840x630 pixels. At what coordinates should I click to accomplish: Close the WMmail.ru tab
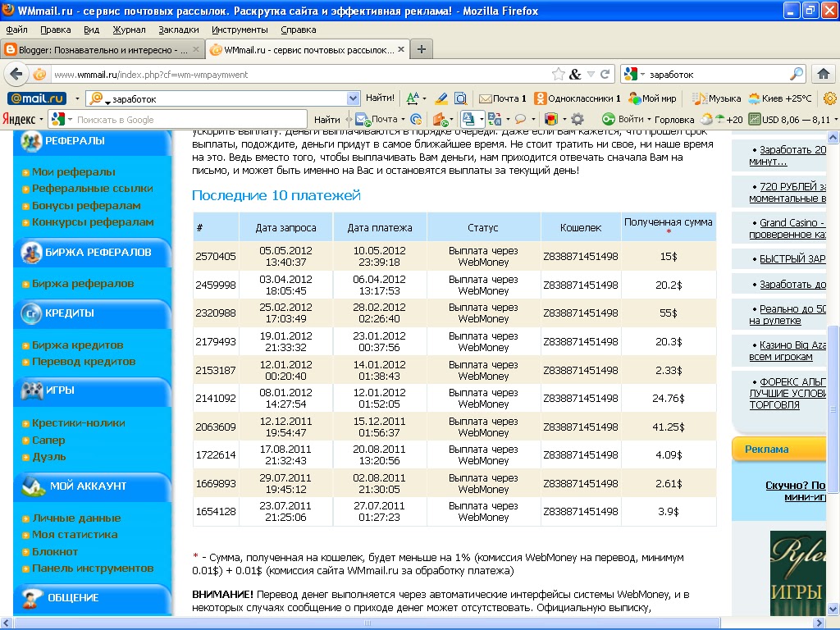(x=400, y=49)
